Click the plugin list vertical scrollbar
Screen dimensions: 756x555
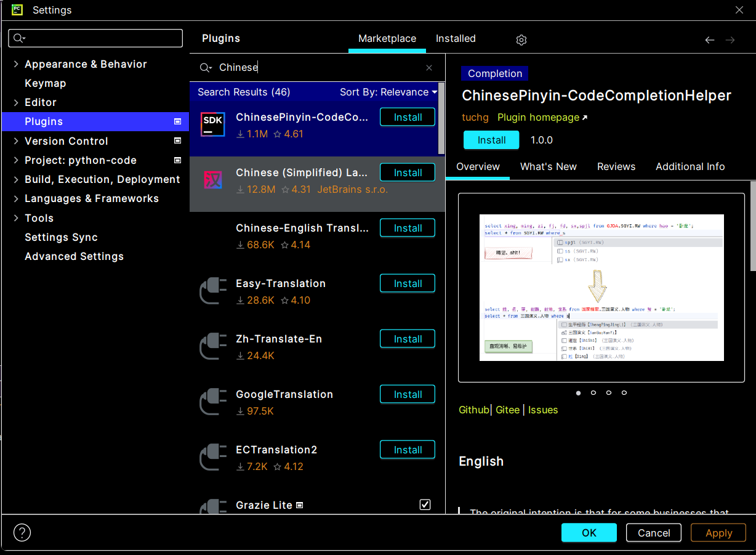(441, 118)
